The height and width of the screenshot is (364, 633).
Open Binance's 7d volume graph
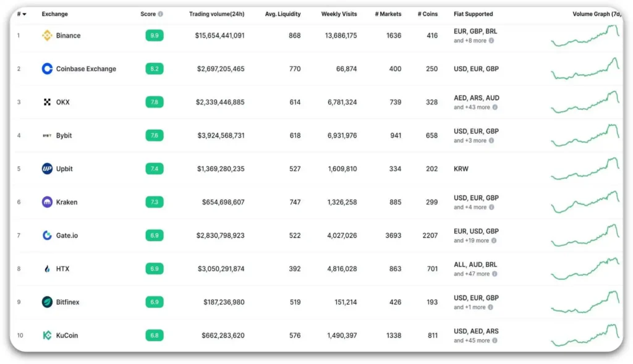[585, 35]
